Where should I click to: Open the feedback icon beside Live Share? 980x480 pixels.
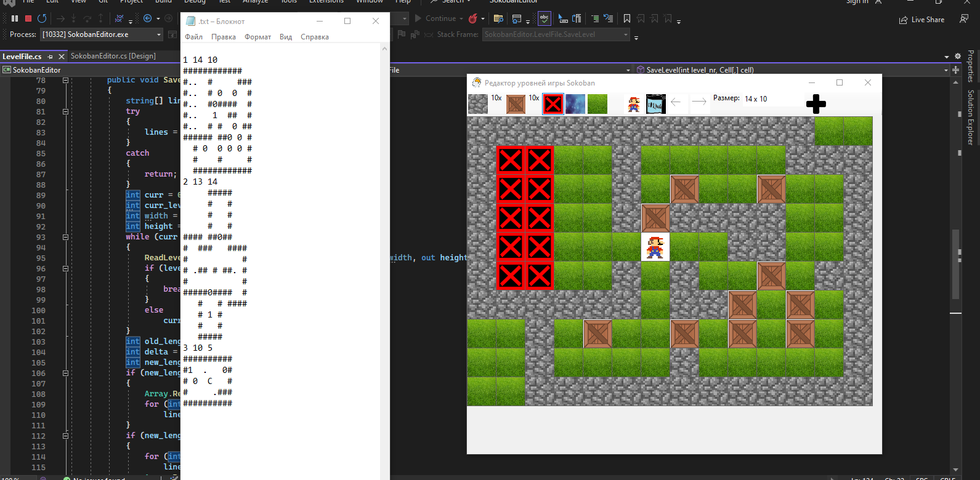coord(964,19)
